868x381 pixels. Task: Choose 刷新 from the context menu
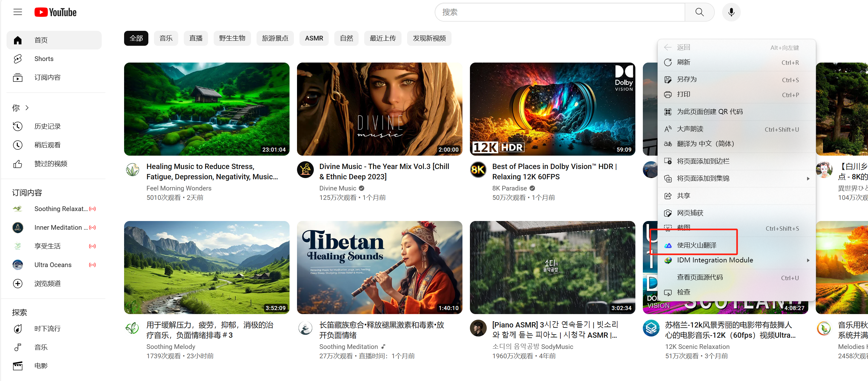736,62
